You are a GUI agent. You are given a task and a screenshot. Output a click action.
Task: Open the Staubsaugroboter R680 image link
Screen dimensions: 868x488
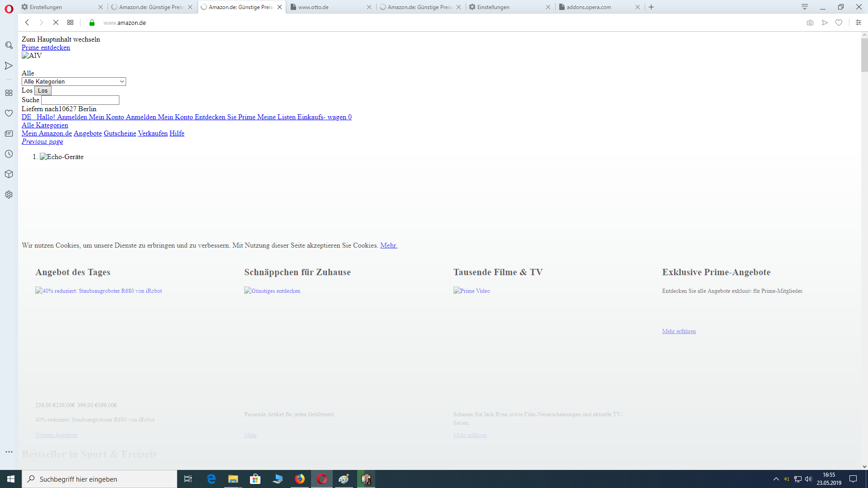99,291
